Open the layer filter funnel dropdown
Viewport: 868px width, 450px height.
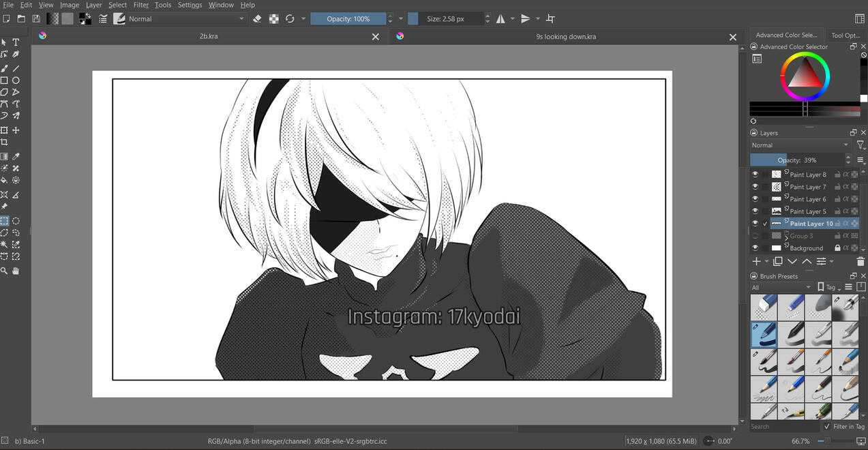[x=860, y=145]
